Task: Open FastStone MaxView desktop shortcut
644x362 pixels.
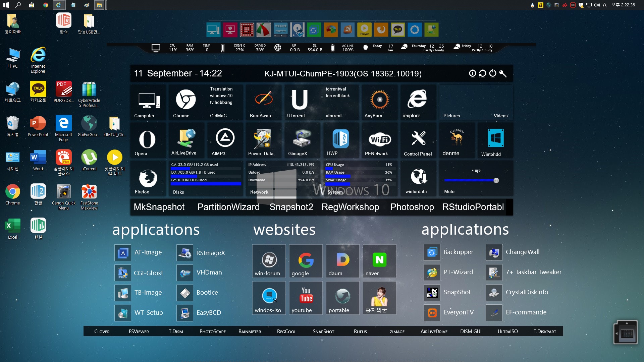Action: point(89,197)
